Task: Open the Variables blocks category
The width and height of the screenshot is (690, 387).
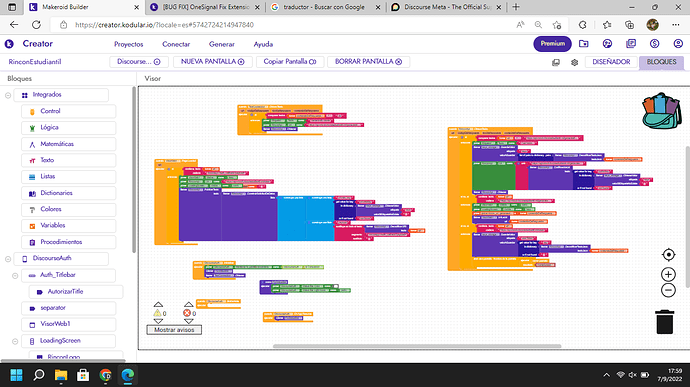Action: [x=68, y=225]
